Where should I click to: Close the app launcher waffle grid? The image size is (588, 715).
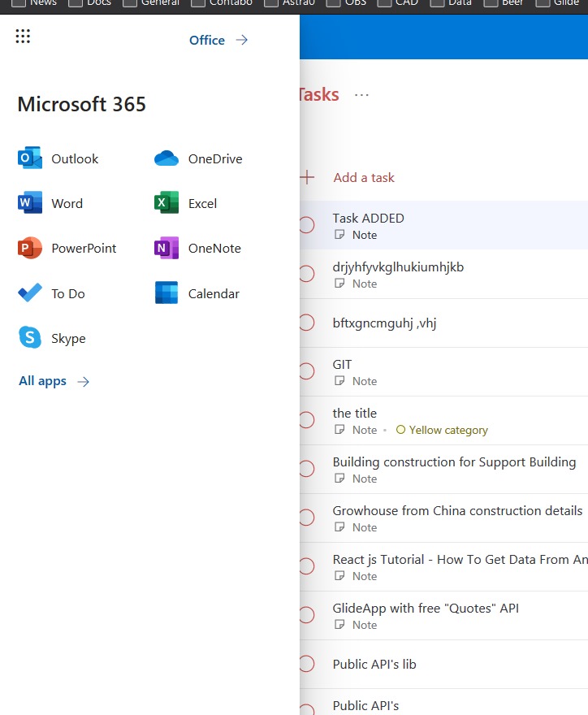point(23,37)
